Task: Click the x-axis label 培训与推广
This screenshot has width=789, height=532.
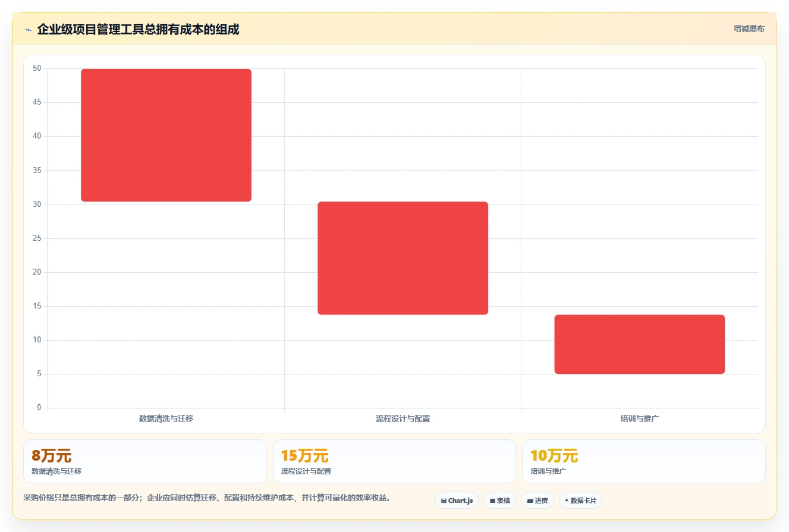Action: click(640, 418)
